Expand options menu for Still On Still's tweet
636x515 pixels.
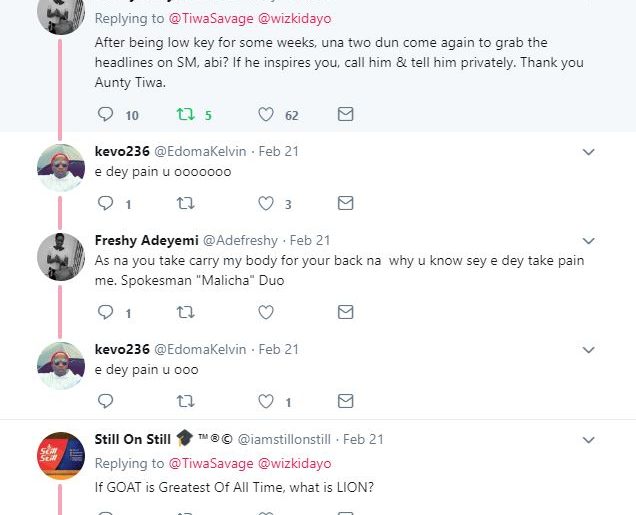(589, 439)
